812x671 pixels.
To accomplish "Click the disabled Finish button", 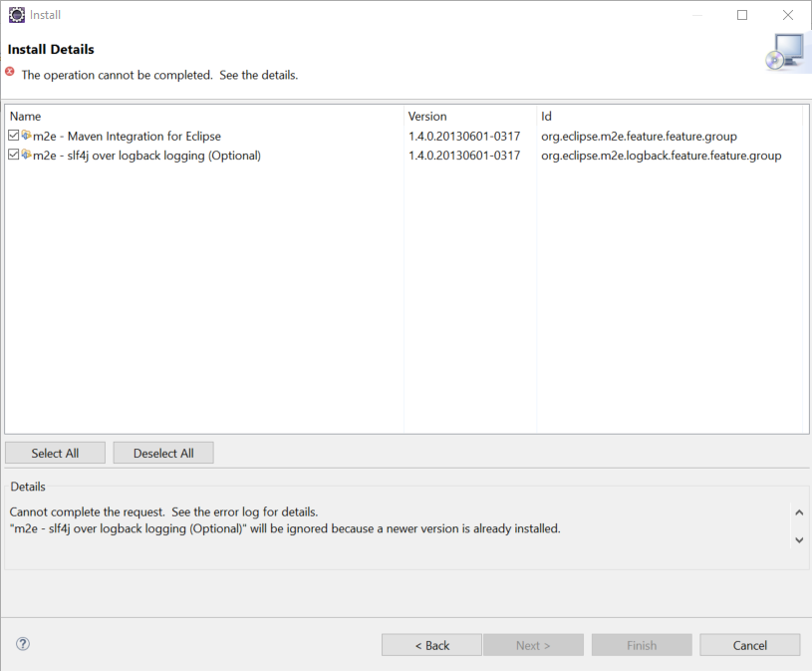I will [642, 645].
